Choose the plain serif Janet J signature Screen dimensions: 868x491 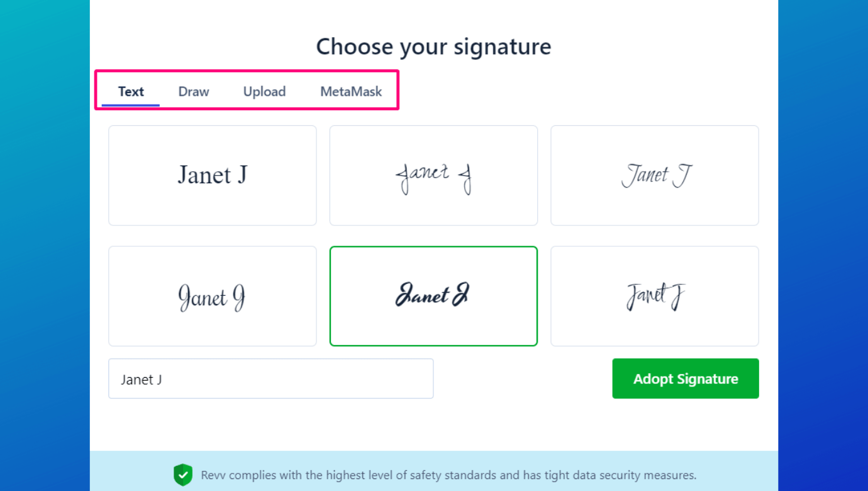pos(213,175)
